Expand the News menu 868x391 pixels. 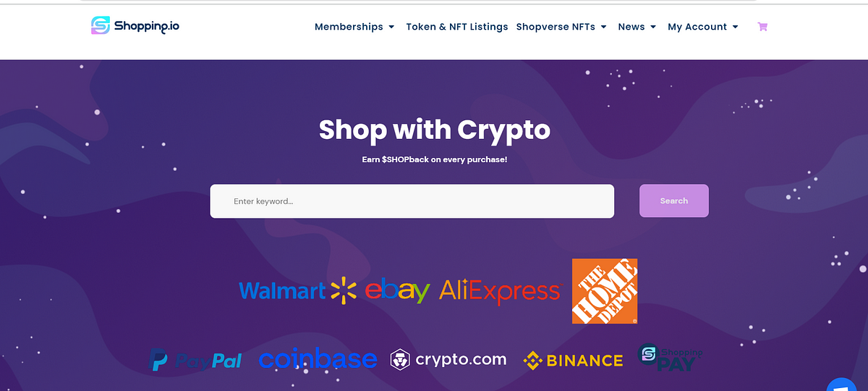[x=637, y=27]
